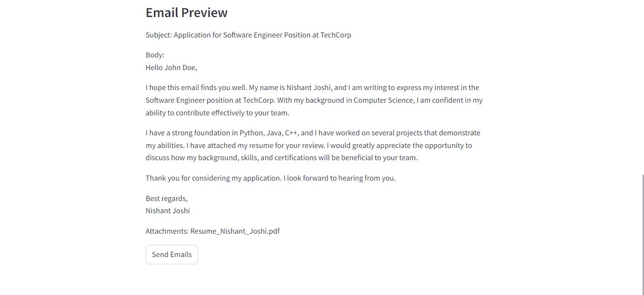Click the Nishant Joshi signature name
The height and width of the screenshot is (295, 644).
pyautogui.click(x=167, y=211)
